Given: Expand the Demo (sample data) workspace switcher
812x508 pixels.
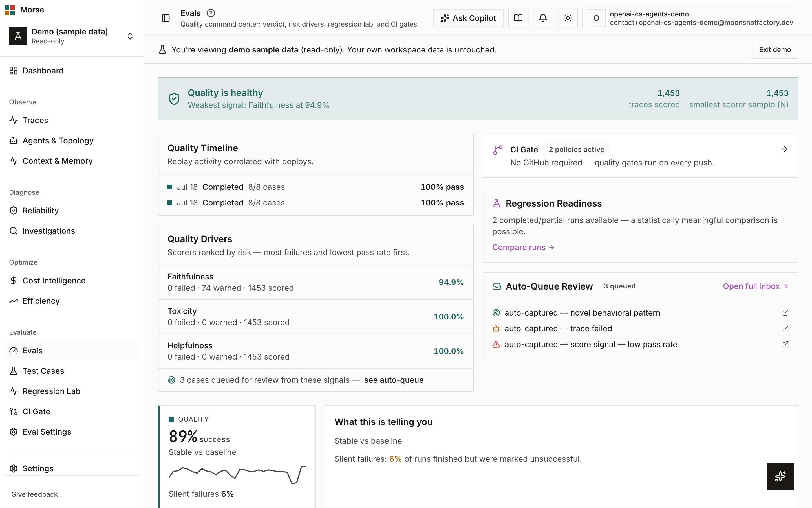Looking at the screenshot, I should [x=130, y=36].
